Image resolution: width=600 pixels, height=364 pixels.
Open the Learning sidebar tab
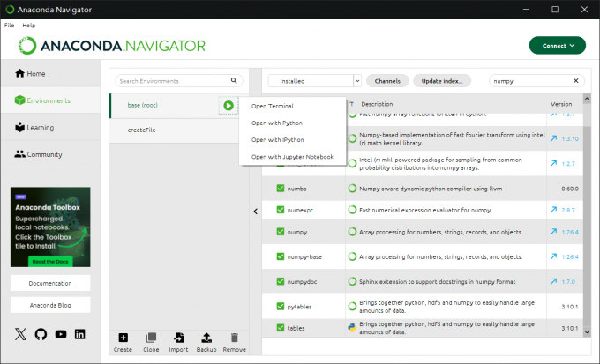(50, 127)
